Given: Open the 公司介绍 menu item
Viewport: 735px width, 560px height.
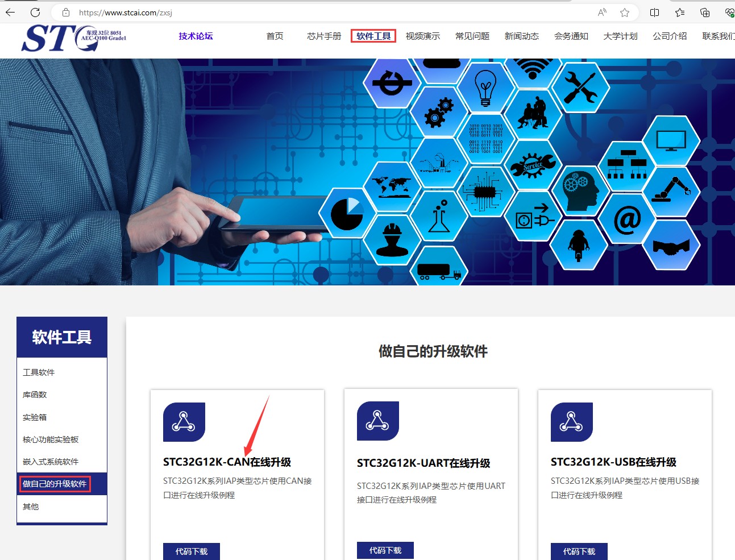Looking at the screenshot, I should pos(670,36).
